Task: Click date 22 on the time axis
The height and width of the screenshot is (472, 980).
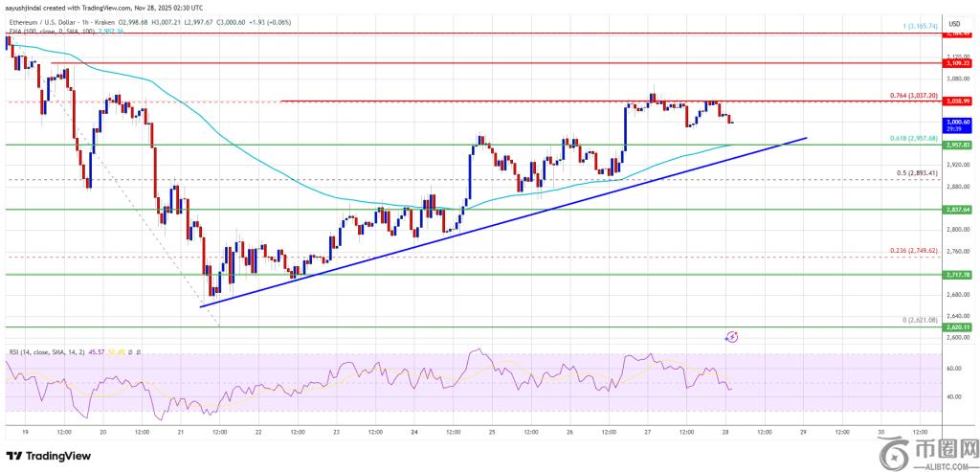Action: coord(257,431)
